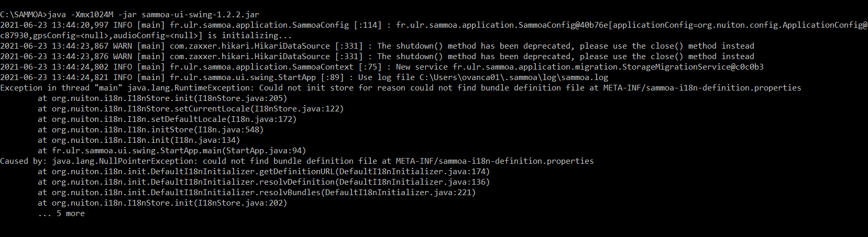
Task: Click the I18n.setDefaultLocale stack trace line
Action: [x=167, y=119]
